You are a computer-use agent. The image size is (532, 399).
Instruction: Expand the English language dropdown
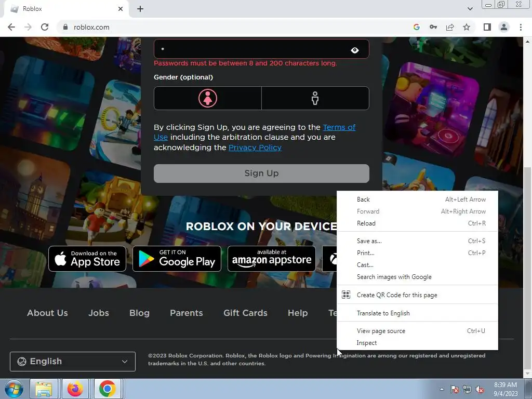[73, 362]
